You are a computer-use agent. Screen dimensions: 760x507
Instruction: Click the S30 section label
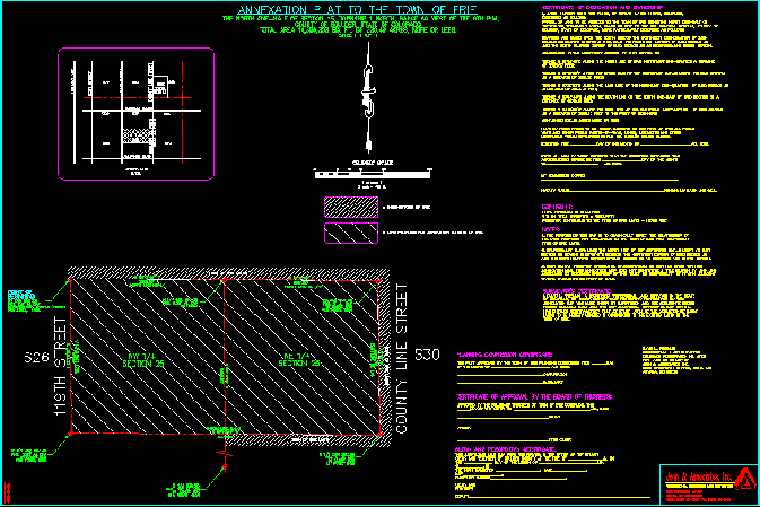pos(427,356)
